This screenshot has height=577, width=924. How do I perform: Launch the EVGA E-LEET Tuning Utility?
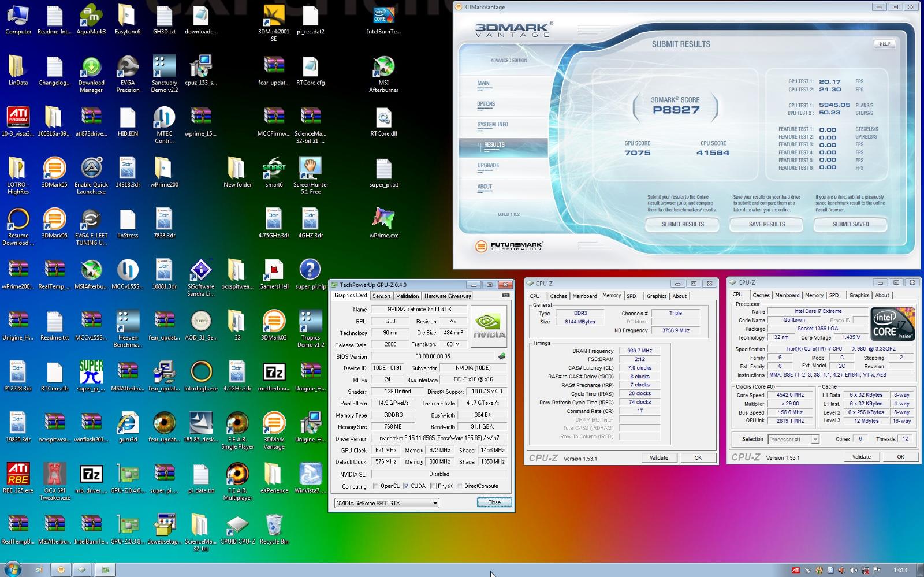(91, 228)
